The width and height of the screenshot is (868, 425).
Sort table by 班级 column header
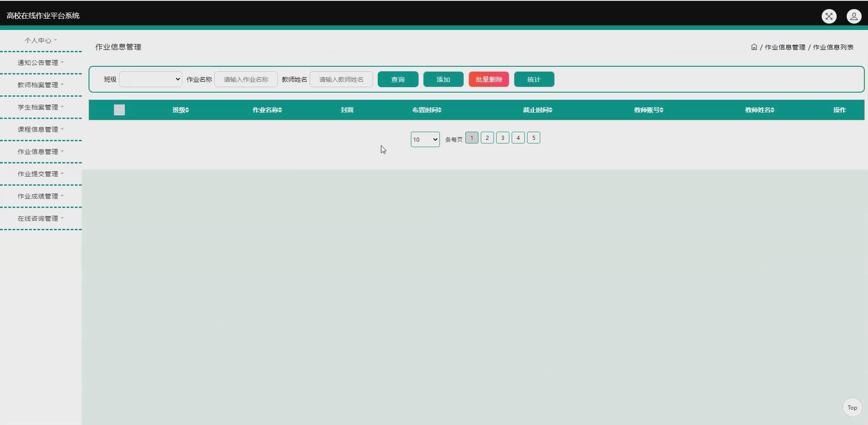click(x=181, y=110)
